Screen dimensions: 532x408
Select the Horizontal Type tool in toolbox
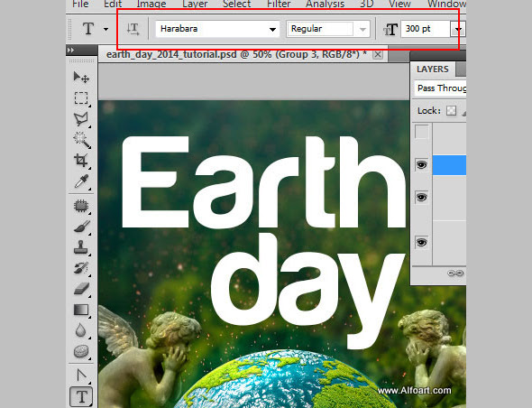pos(81,396)
